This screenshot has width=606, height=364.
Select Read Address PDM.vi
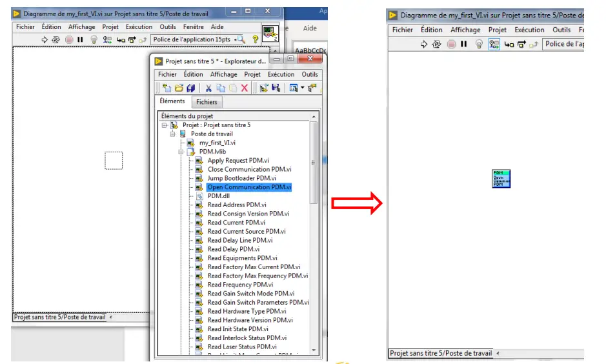237,205
